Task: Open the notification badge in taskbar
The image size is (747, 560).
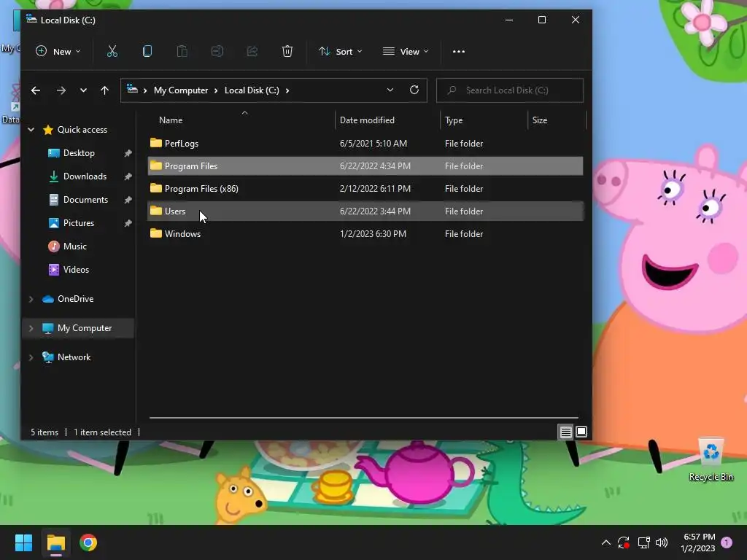Action: pos(727,542)
